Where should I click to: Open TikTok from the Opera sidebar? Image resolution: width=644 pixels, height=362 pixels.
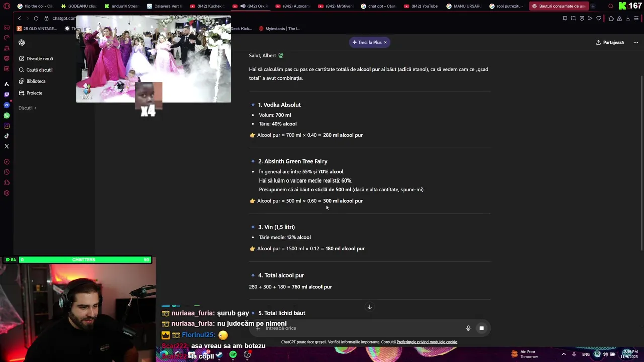6,136
